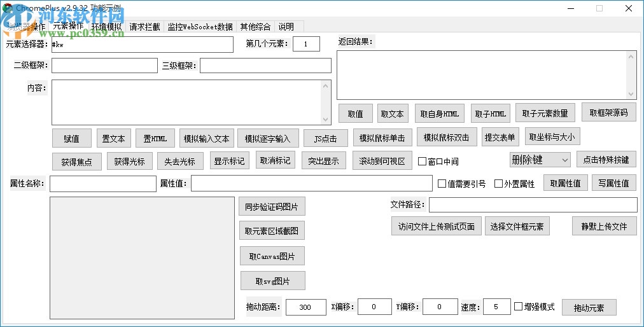Viewport: 644px width, 327px height.
Task: Select the 元素操作 tab
Action: [x=68, y=26]
